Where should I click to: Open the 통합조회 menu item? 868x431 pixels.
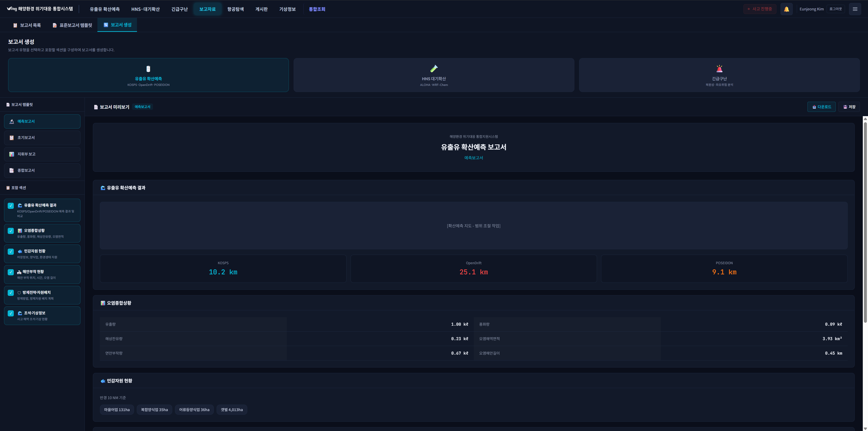click(x=317, y=9)
